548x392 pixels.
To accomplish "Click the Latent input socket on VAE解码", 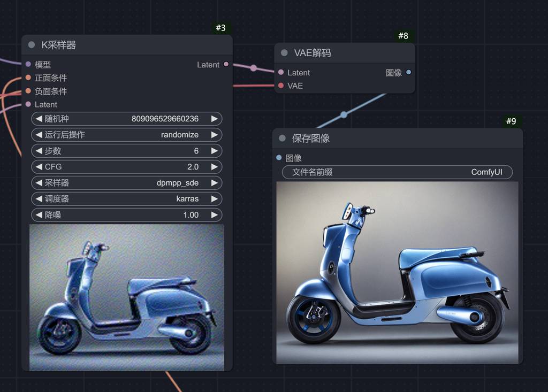I will click(281, 72).
